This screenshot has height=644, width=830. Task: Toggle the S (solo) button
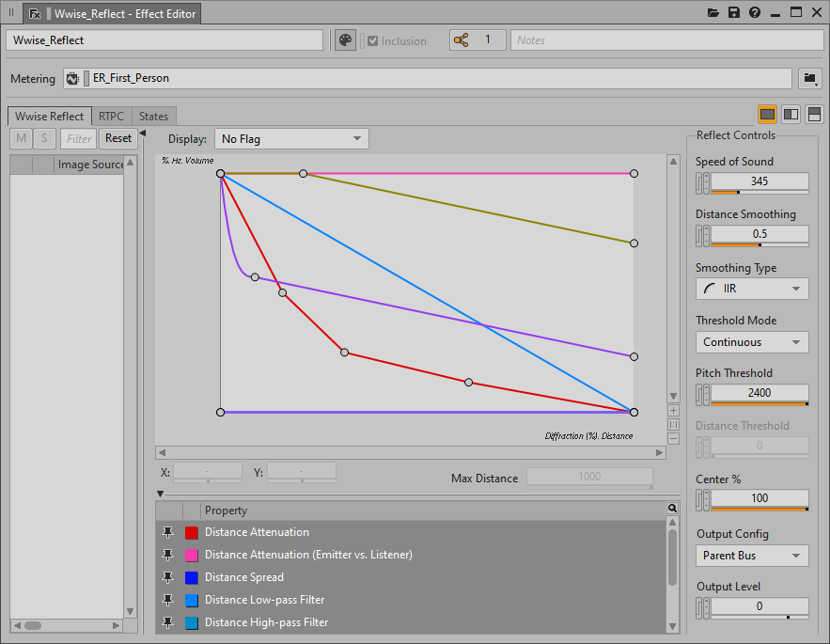coord(44,139)
